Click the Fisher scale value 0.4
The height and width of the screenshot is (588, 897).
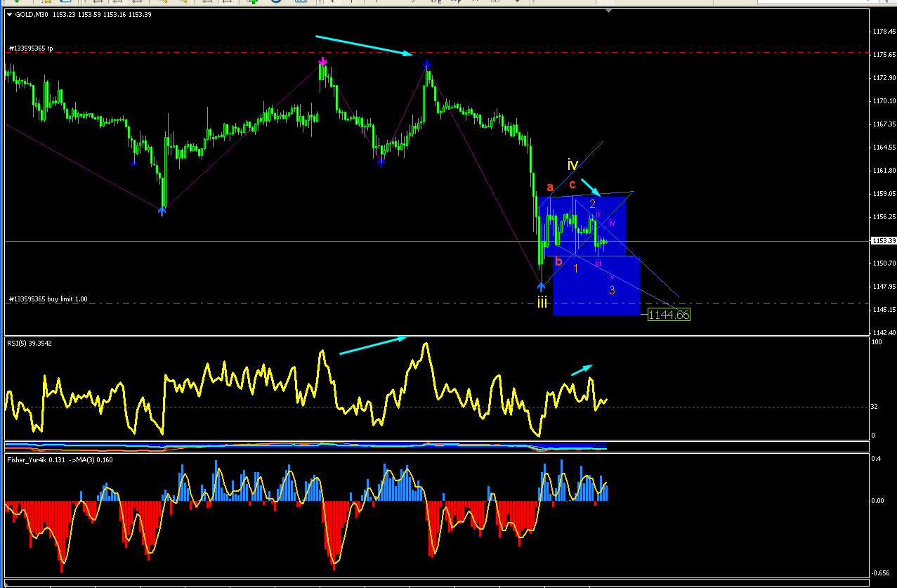coord(875,458)
